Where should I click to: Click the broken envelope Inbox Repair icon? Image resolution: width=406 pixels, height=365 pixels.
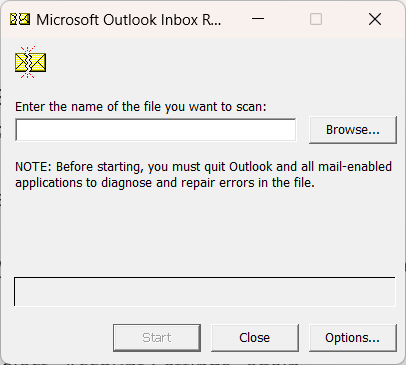pyautogui.click(x=30, y=62)
